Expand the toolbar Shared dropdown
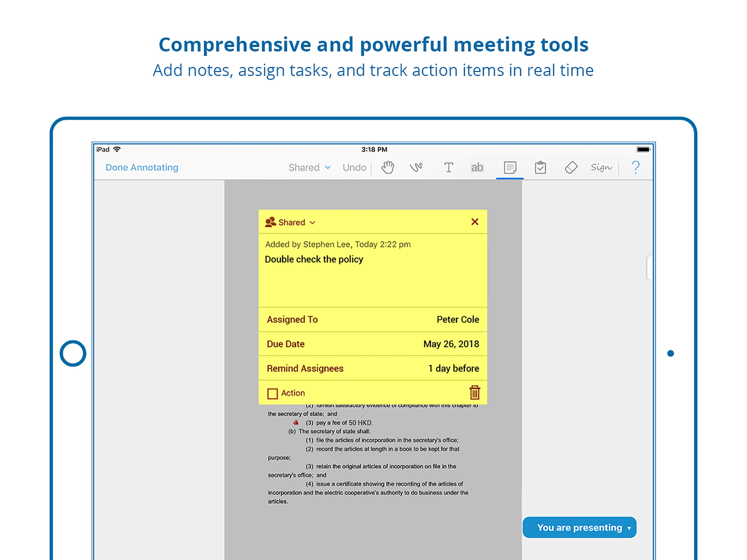 point(309,168)
